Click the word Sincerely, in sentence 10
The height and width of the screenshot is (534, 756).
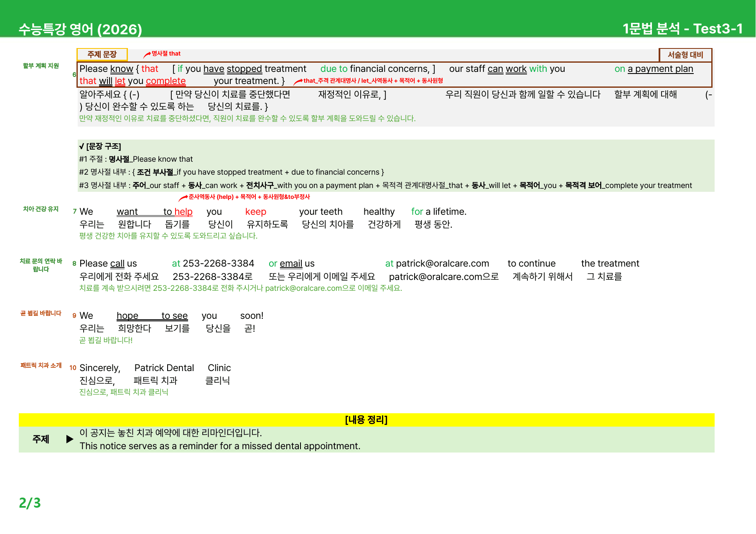[x=100, y=368]
